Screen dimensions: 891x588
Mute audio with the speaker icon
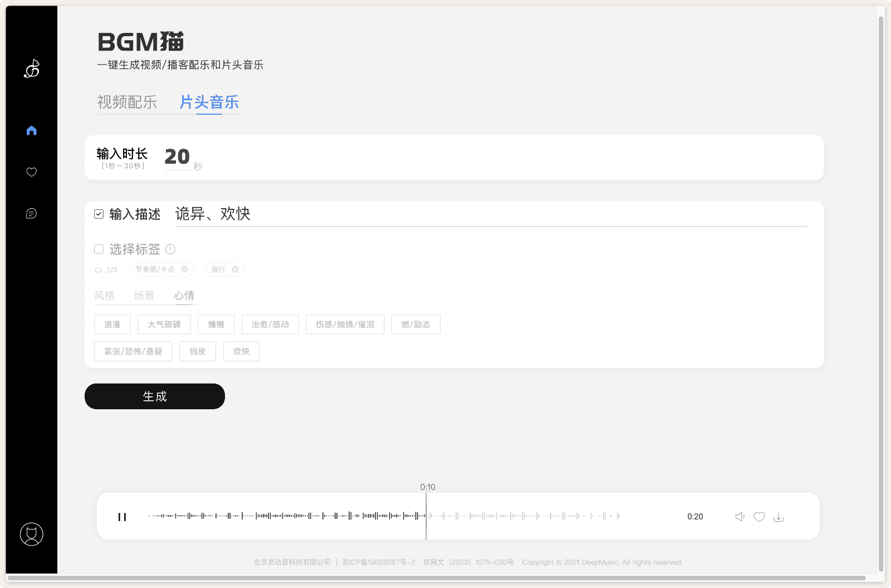click(x=740, y=517)
